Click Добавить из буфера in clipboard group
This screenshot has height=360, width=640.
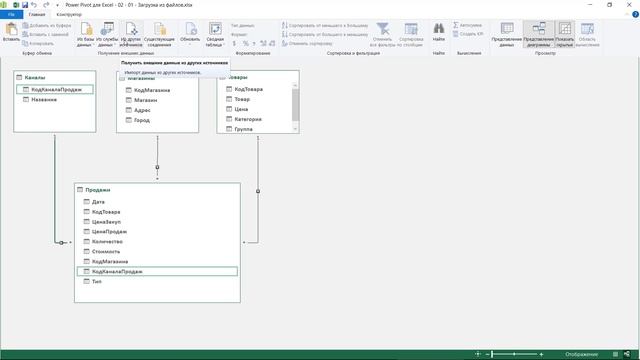[47, 25]
